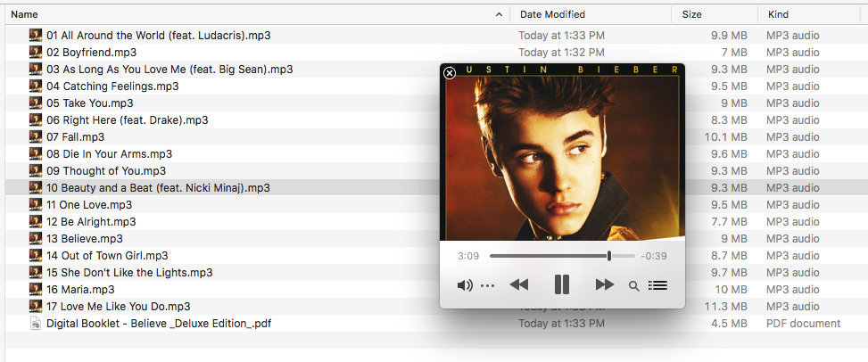868x362 pixels.
Task: Select 17 Love Me Like You Do icon
Action: pyautogui.click(x=36, y=306)
